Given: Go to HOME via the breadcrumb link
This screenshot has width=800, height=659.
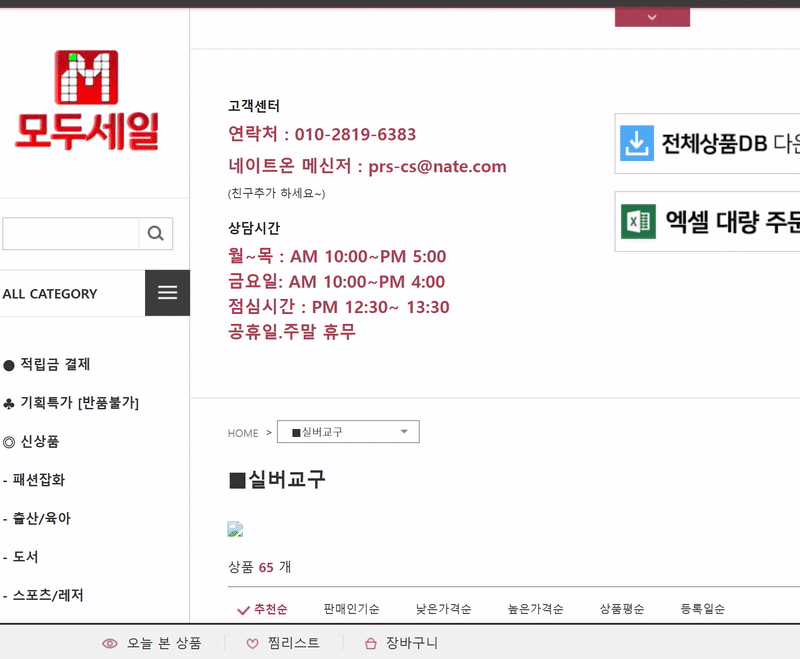Looking at the screenshot, I should [x=243, y=433].
